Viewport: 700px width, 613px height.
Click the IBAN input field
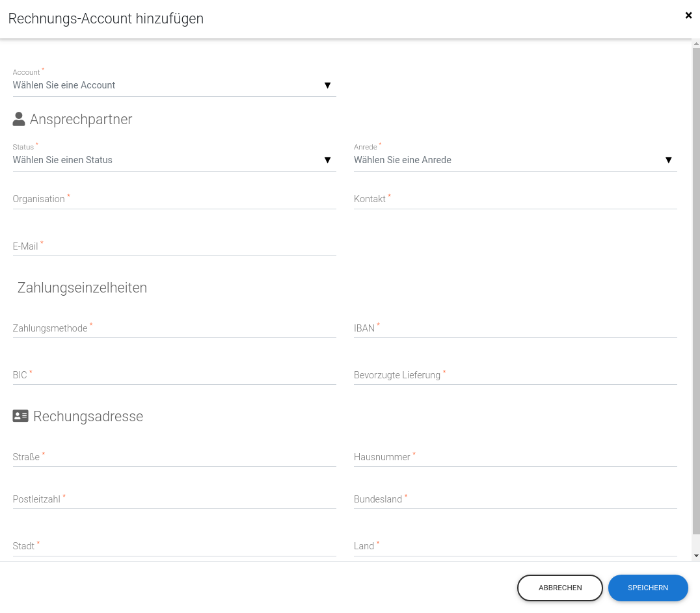515,328
